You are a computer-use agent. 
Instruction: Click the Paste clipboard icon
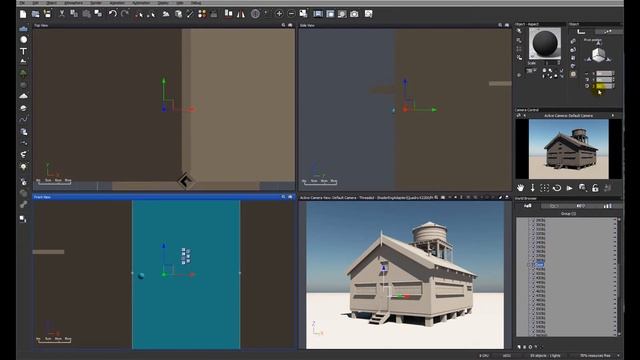[87, 14]
